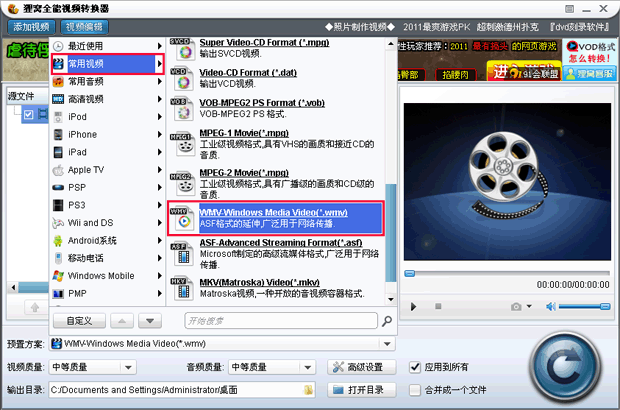Image resolution: width=620 pixels, height=410 pixels.
Task: Click the move-down arrow beside 自定义
Action: pyautogui.click(x=150, y=321)
